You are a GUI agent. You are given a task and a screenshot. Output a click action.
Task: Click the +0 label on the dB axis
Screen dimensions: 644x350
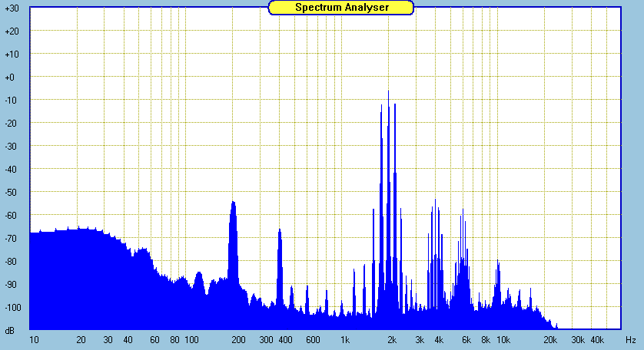pyautogui.click(x=12, y=78)
